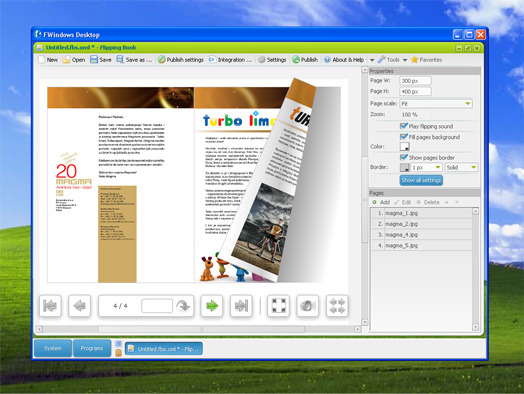Save the project with the Save icon
Viewport: 524px width, 394px height.
101,60
